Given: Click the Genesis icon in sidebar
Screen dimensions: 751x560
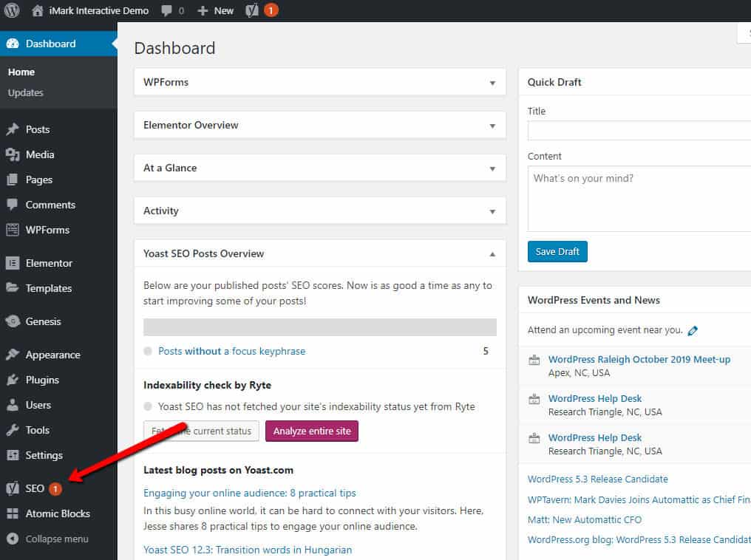Looking at the screenshot, I should [13, 321].
